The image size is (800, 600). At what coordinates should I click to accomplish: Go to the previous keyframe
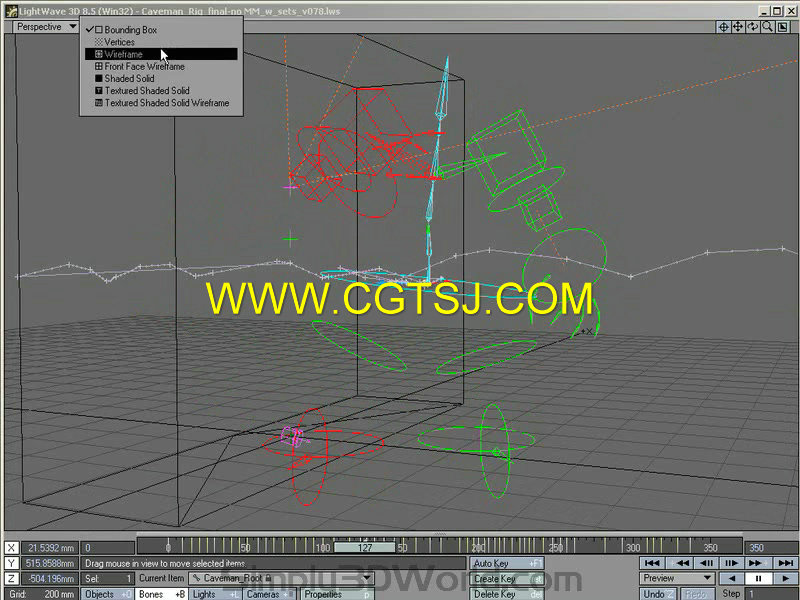click(682, 563)
